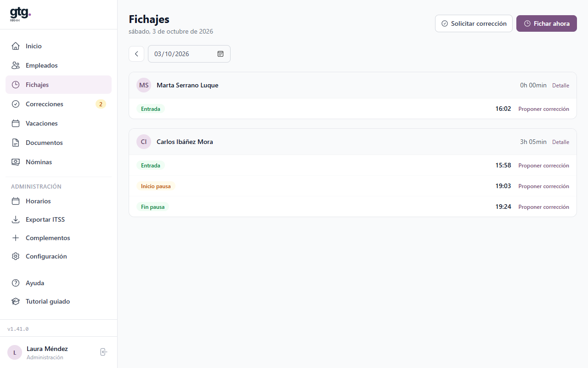
Task: Click the MS avatar of Marta Serrano
Action: (x=144, y=85)
